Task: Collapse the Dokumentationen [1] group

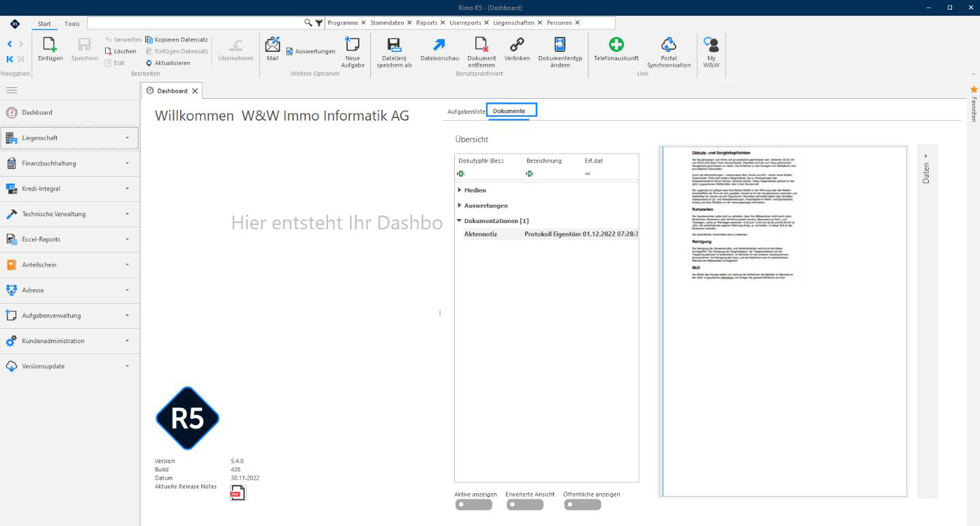Action: click(460, 221)
